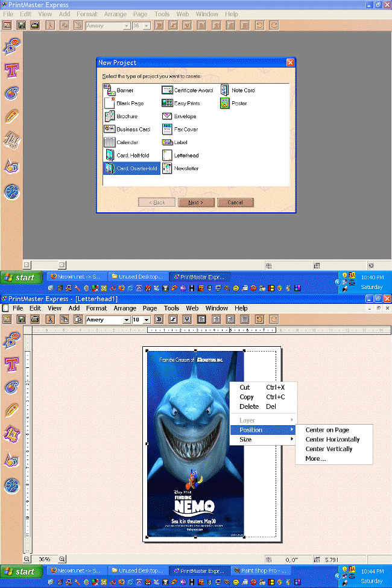
Task: Choose the Banner project type
Action: [119, 90]
